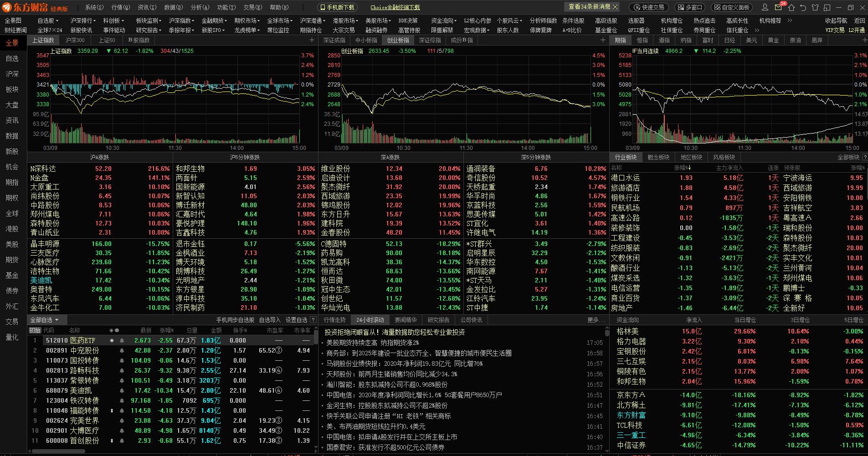Sort by 涨幅% sector column header

[x=683, y=168]
